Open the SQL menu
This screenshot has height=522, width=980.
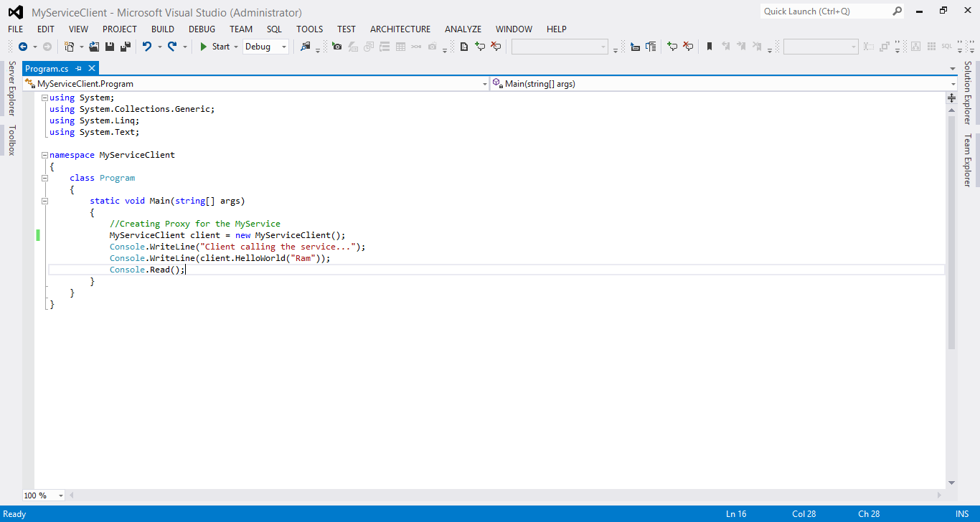[x=274, y=29]
